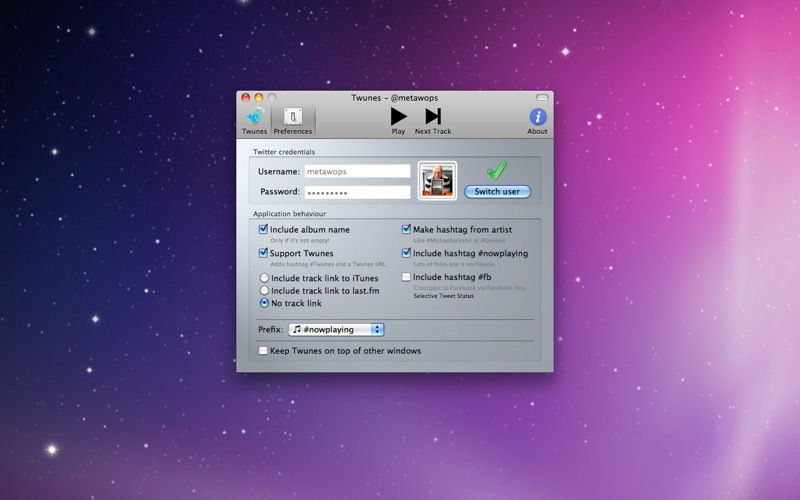Focus the Username field showing metawops
Image resolution: width=800 pixels, height=500 pixels.
pyautogui.click(x=357, y=171)
